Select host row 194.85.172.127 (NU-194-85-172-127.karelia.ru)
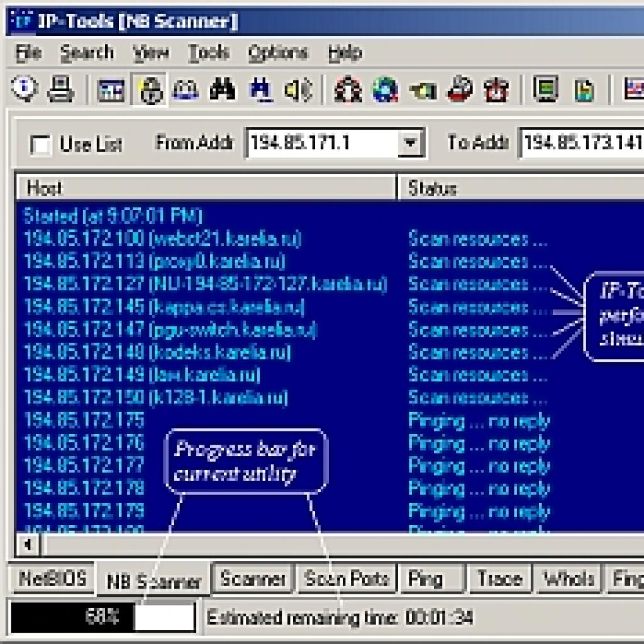The width and height of the screenshot is (644, 644). click(x=206, y=284)
